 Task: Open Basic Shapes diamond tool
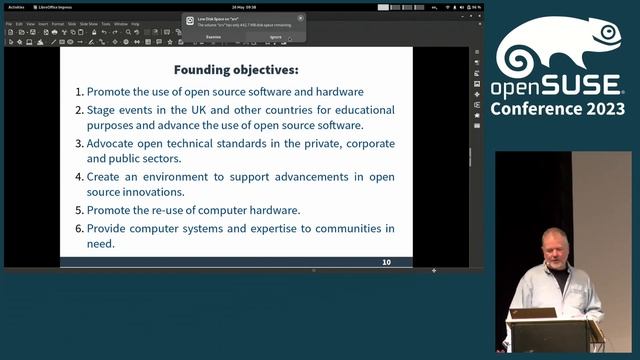tap(115, 42)
